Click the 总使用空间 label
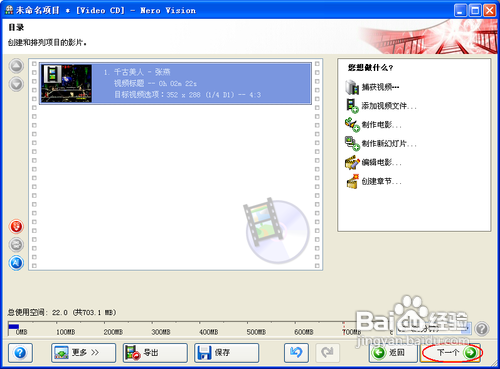Image resolution: width=500 pixels, height=369 pixels. 62,312
